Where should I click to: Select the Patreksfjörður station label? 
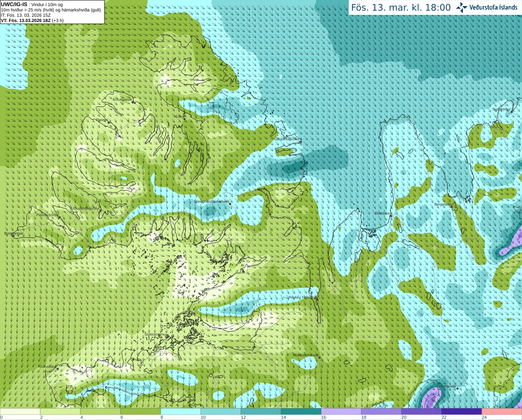click(x=47, y=214)
